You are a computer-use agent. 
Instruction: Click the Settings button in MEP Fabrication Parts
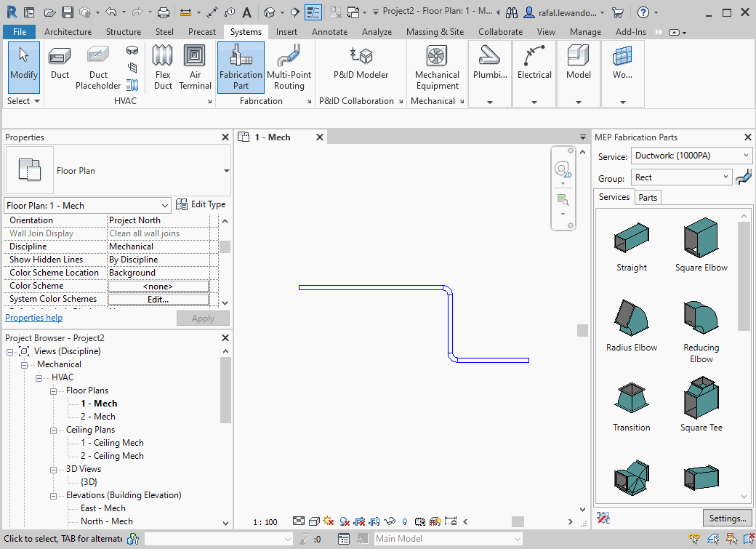click(727, 518)
